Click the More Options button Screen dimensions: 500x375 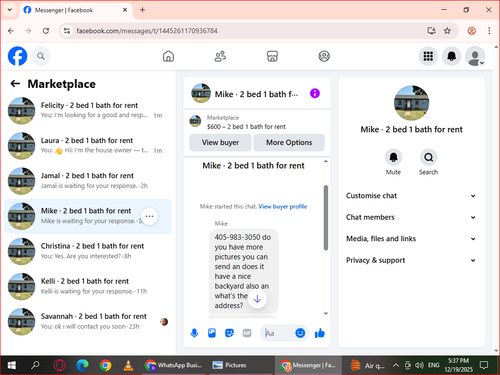pos(289,143)
